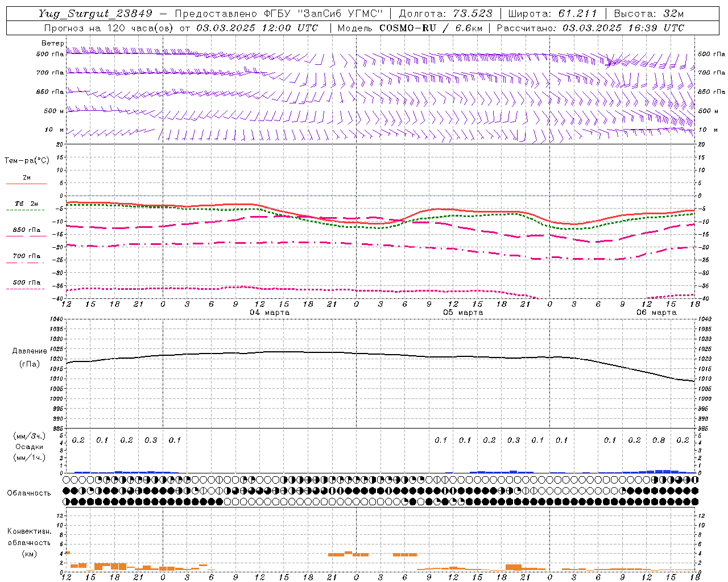The image size is (728, 582).
Task: Click the Модель COSMO-RU / 6.6км label
Action: tap(409, 28)
